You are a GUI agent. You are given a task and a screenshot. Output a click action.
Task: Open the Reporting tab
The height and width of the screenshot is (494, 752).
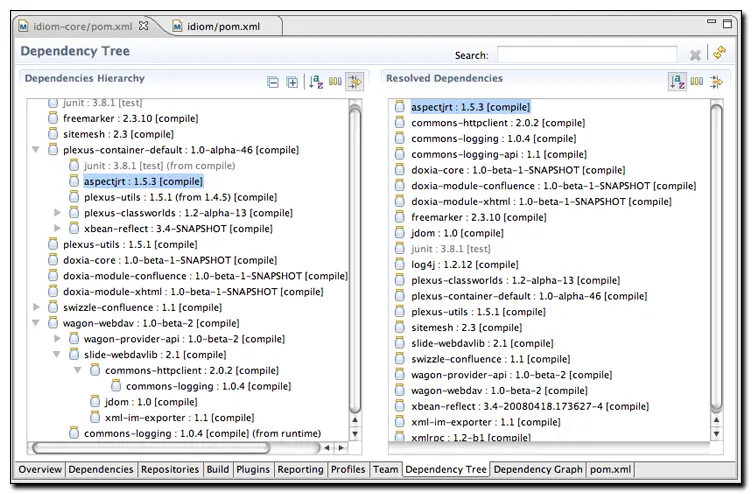tap(300, 470)
